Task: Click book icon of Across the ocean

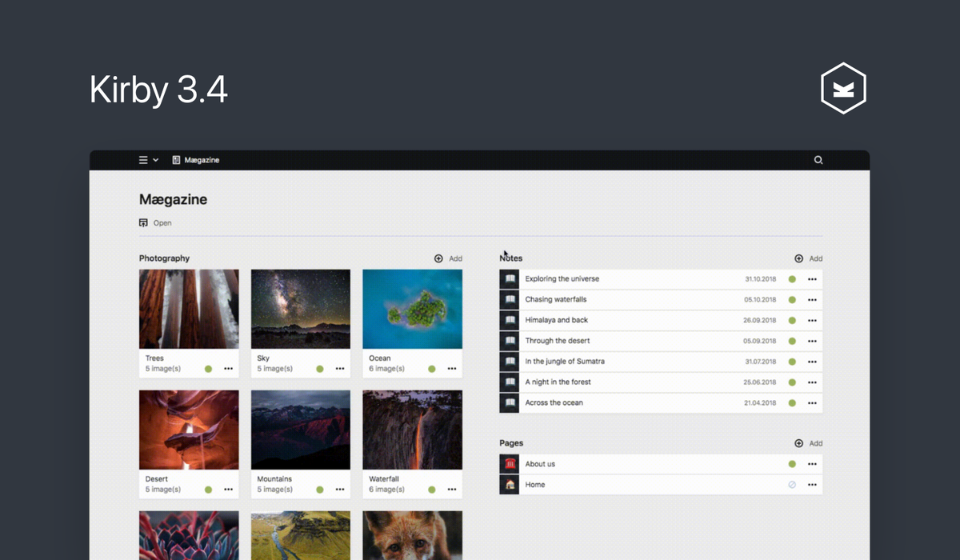Action: pos(510,403)
